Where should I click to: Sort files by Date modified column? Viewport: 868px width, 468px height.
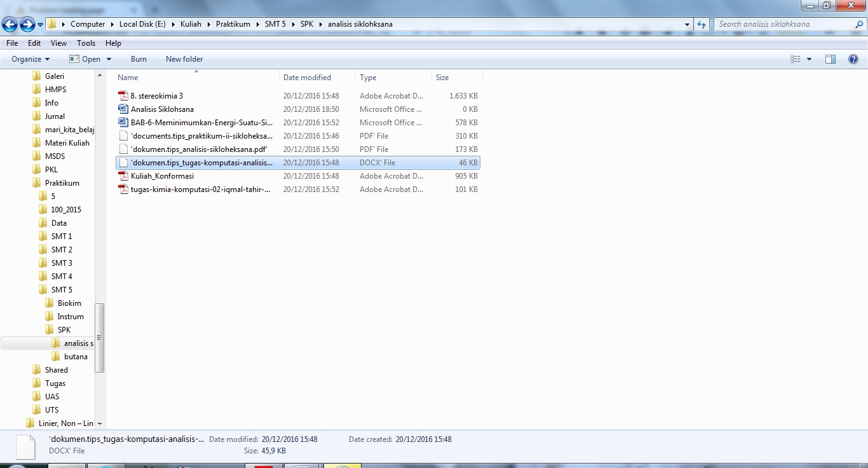307,78
